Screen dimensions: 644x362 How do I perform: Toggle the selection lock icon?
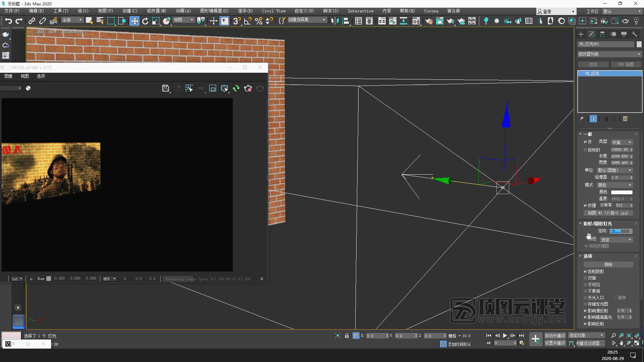[347, 336]
